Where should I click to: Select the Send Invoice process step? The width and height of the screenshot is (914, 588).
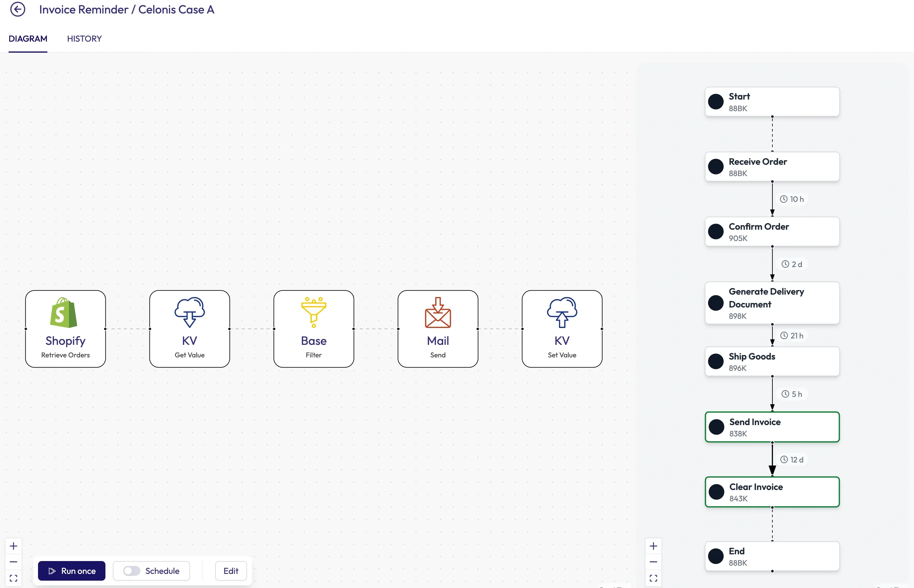772,427
